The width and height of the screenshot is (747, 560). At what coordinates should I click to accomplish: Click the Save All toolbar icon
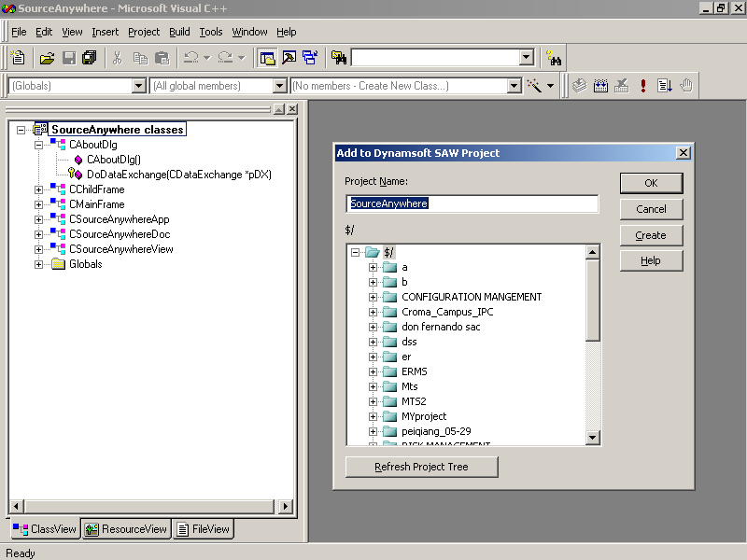coord(90,58)
